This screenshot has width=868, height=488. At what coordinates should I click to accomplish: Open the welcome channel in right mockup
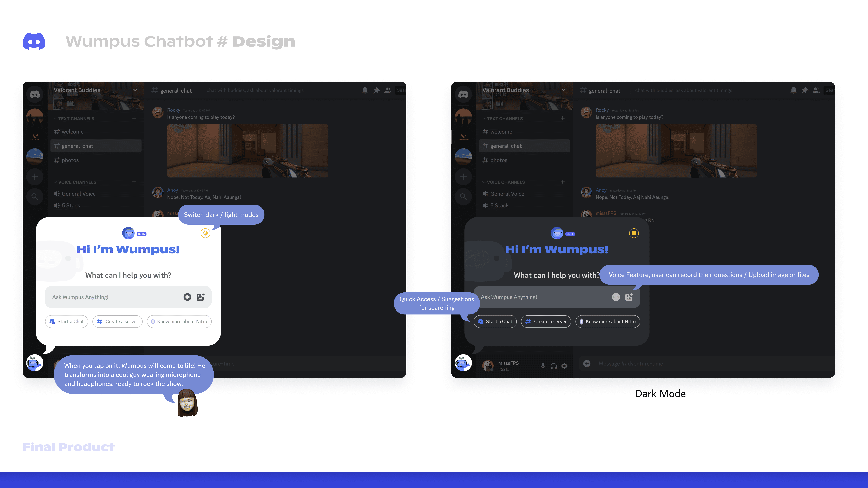click(x=525, y=132)
